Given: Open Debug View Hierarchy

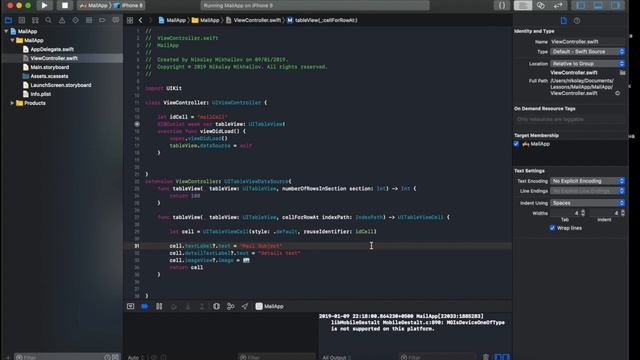Looking at the screenshot, I should tap(216, 307).
